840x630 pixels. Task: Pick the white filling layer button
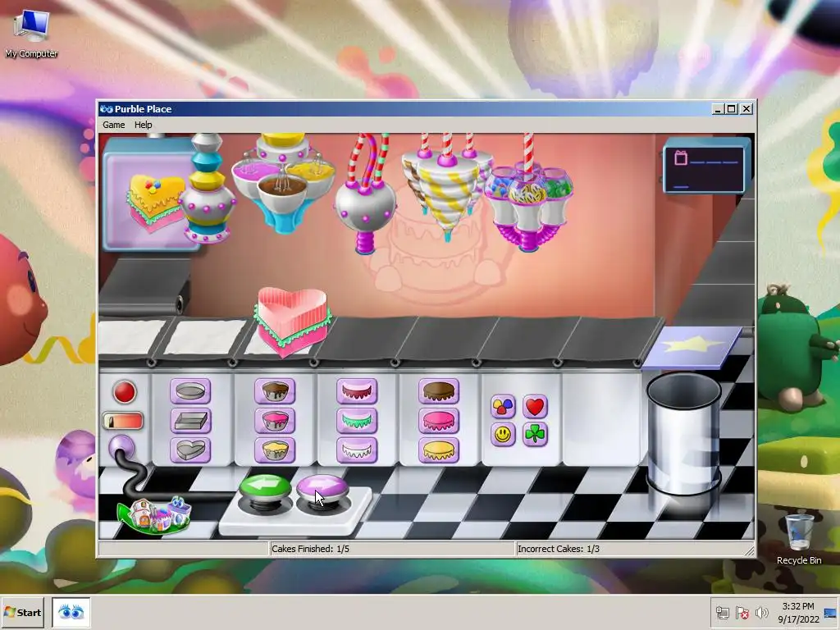tap(357, 450)
